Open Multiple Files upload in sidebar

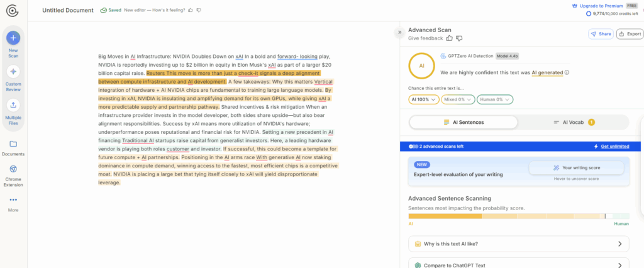[13, 106]
